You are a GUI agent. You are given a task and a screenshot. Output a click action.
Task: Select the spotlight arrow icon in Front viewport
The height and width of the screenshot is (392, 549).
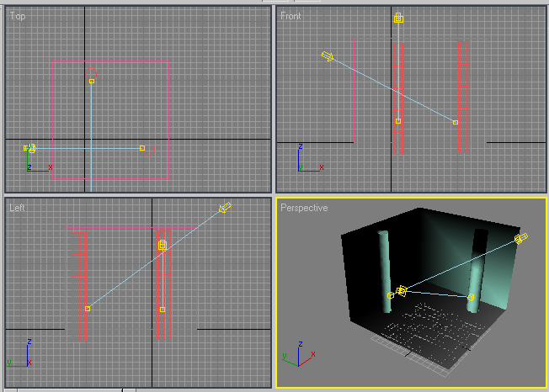(x=328, y=56)
